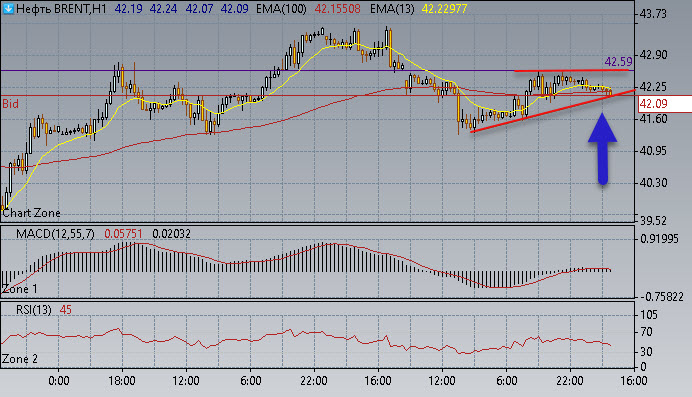Viewport: 692px width, 397px height.
Task: Click the open price value 42.19
Action: 128,9
